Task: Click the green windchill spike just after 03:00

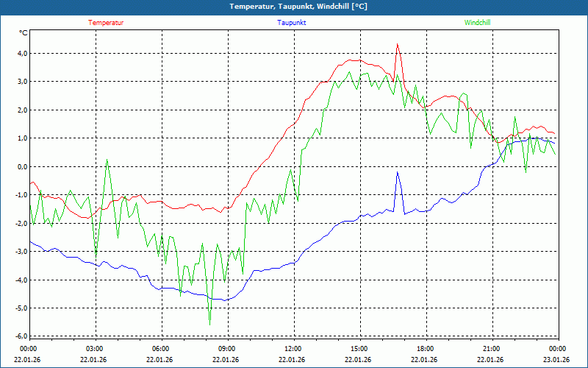Action: pyautogui.click(x=107, y=160)
